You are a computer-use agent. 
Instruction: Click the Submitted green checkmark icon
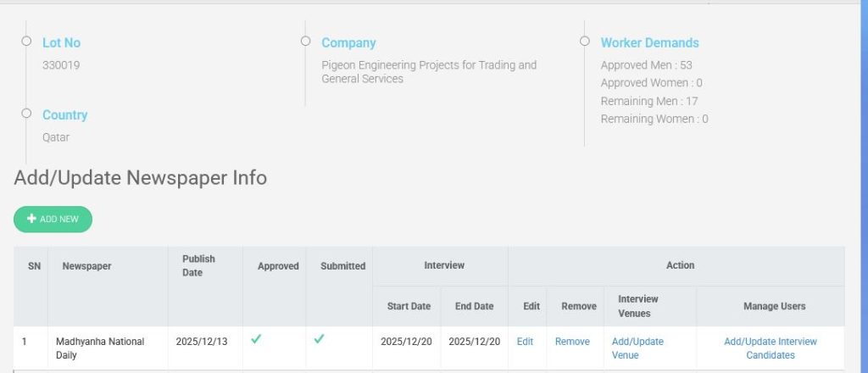tap(319, 339)
